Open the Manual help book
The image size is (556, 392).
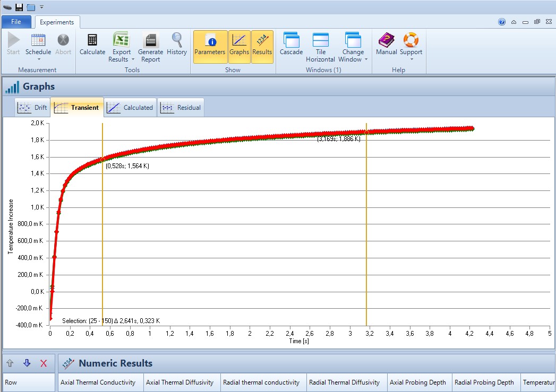pos(386,45)
